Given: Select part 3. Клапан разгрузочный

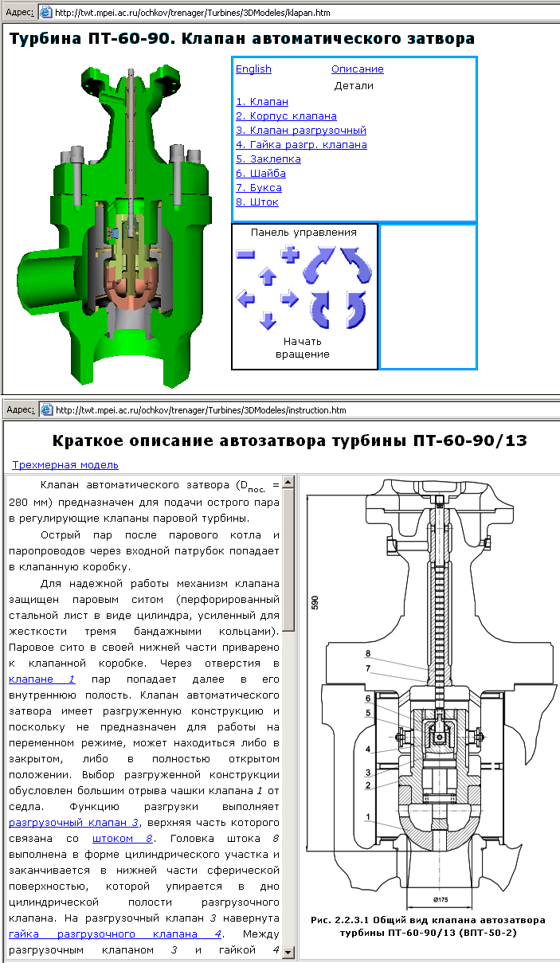Looking at the screenshot, I should pyautogui.click(x=301, y=131).
